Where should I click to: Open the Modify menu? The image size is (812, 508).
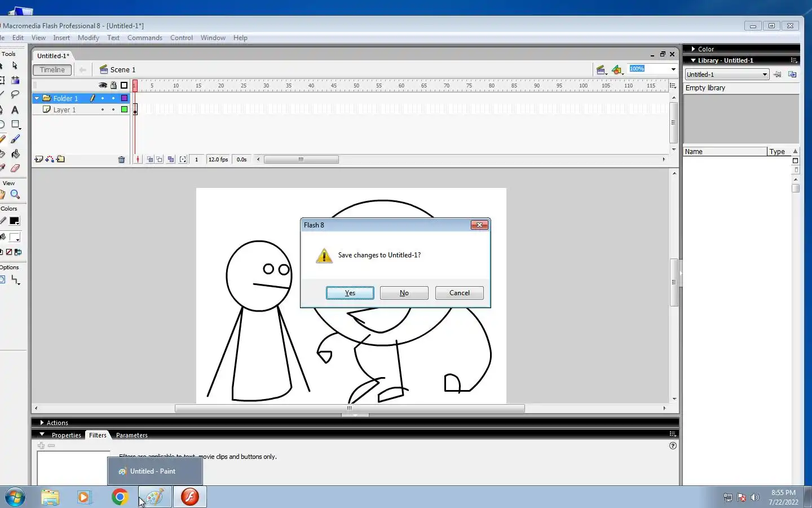click(x=89, y=38)
